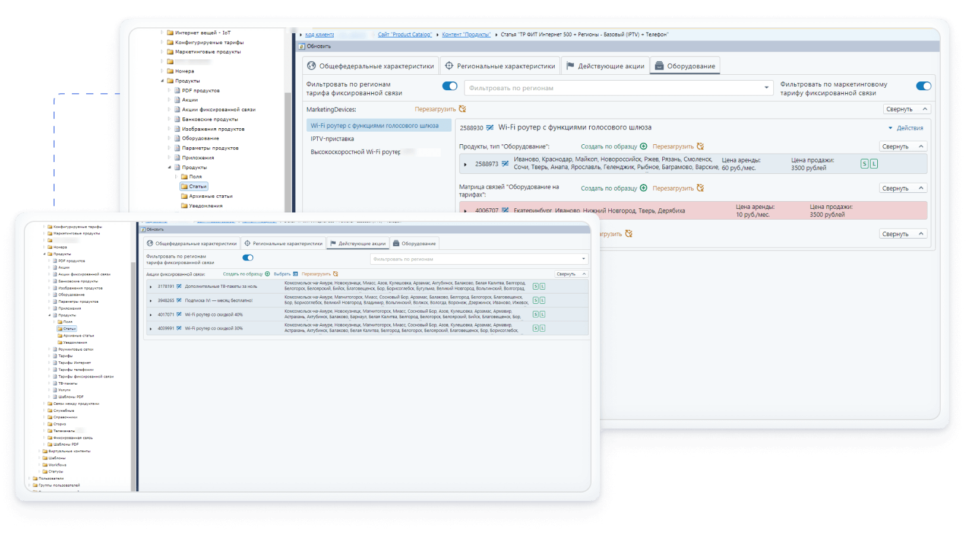Screen dimensions: 980x546
Task: Select Архивные статьи in back window tree
Action: pos(211,196)
